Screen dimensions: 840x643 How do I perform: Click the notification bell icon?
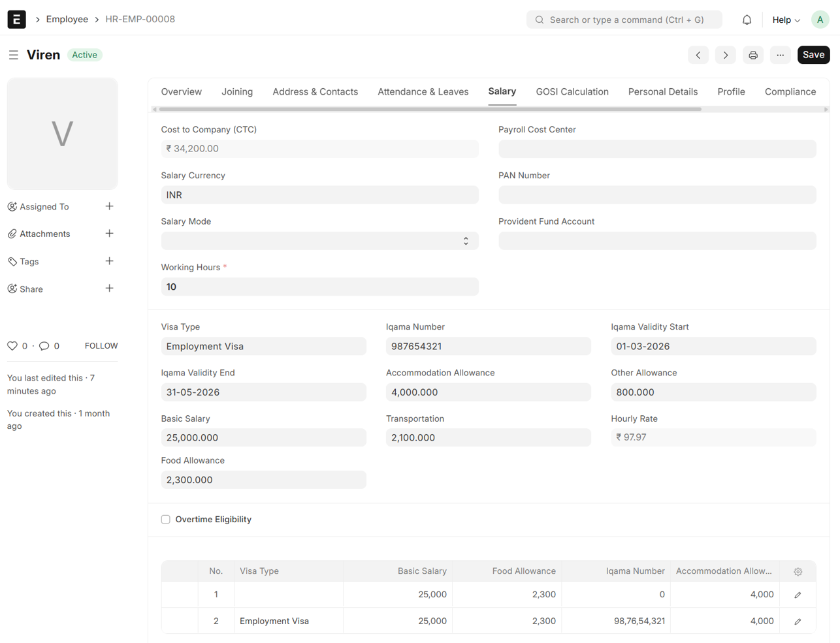(x=747, y=20)
